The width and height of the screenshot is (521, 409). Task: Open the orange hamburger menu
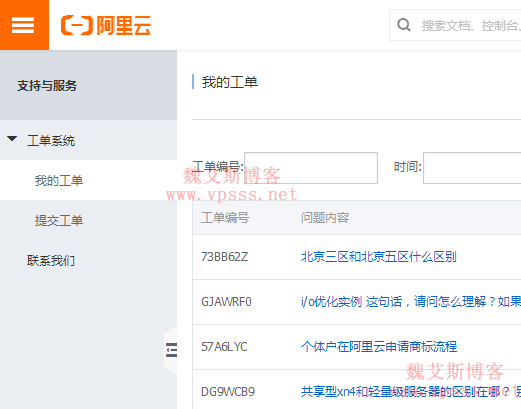(x=24, y=25)
